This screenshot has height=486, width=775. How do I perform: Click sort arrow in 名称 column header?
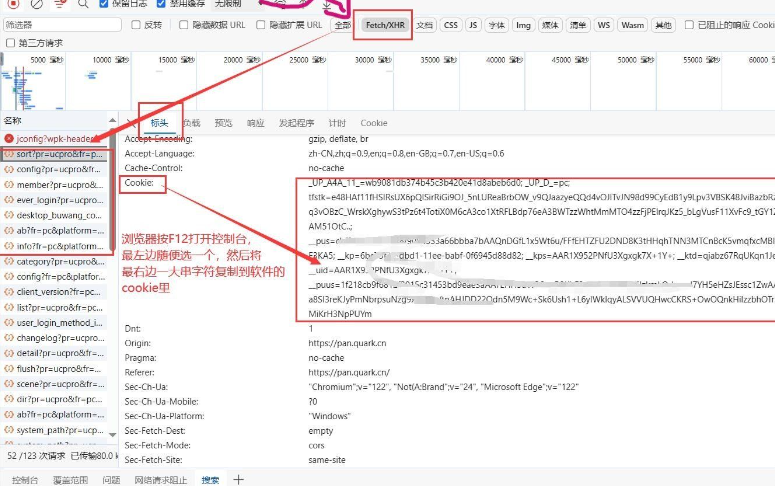(112, 120)
